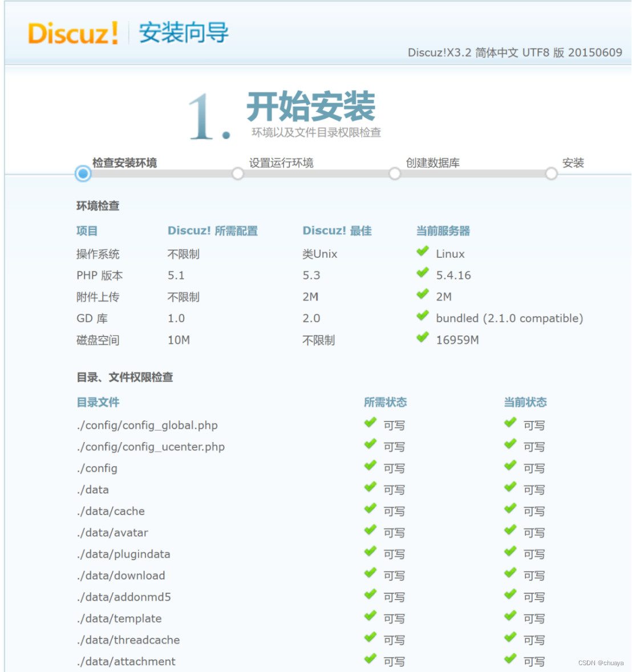Click the 类Unix best-config value
Image resolution: width=632 pixels, height=672 pixels.
point(320,254)
